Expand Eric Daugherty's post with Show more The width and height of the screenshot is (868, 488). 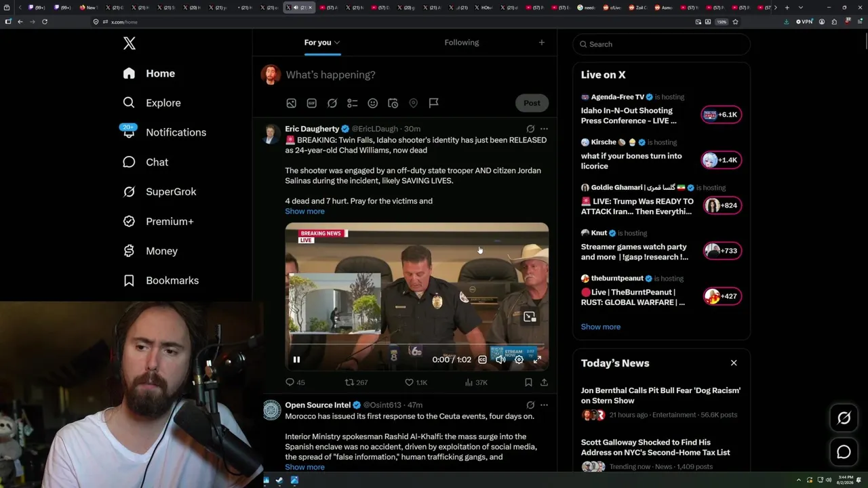[304, 211]
